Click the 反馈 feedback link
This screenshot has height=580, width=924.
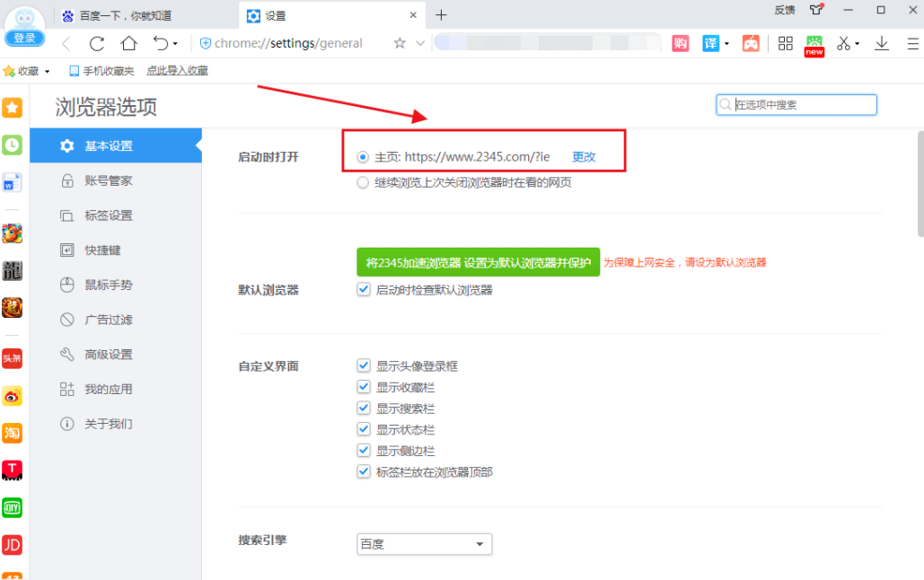click(784, 10)
